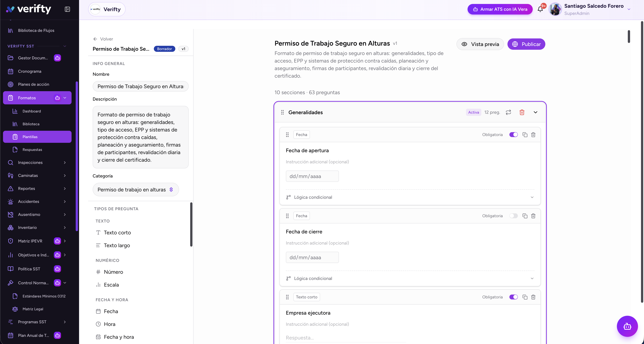
Task: Open Vista previa
Action: pyautogui.click(x=480, y=44)
